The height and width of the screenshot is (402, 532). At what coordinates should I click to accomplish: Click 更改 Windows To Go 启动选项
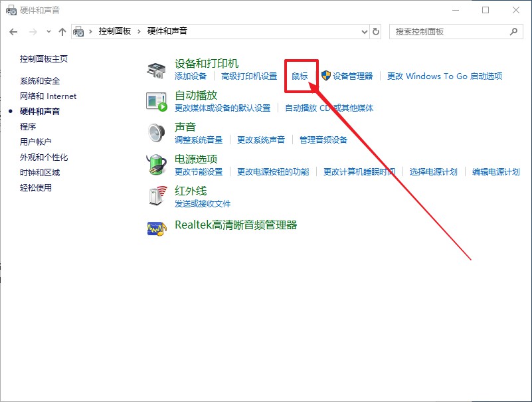point(444,76)
